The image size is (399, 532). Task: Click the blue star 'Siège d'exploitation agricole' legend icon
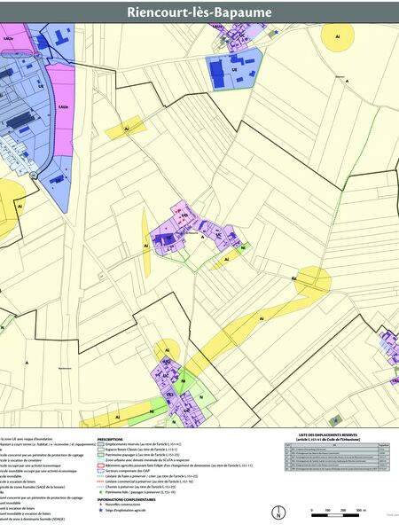(x=100, y=510)
